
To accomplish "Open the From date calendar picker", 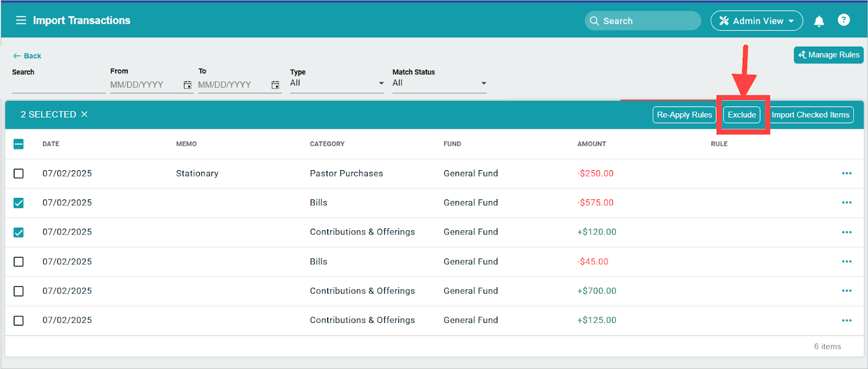I will (187, 85).
